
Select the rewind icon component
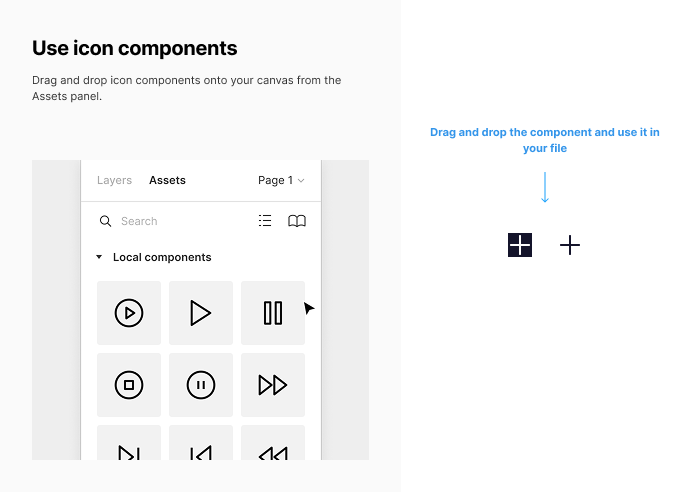[x=273, y=443]
